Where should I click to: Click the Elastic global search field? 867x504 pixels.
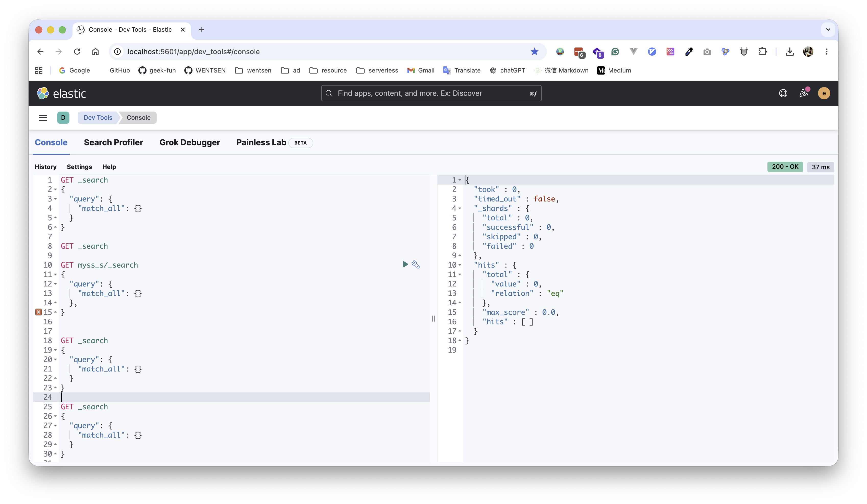tap(431, 93)
